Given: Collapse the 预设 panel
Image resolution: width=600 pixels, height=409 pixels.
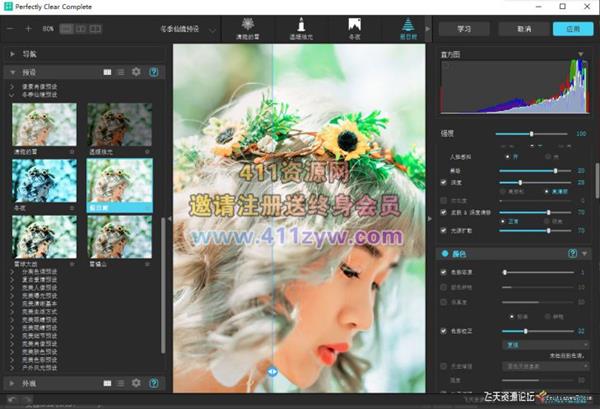Looking at the screenshot, I should (11, 72).
